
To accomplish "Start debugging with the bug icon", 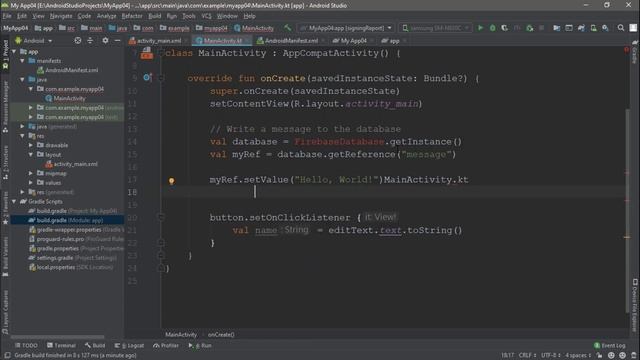I will coord(493,28).
